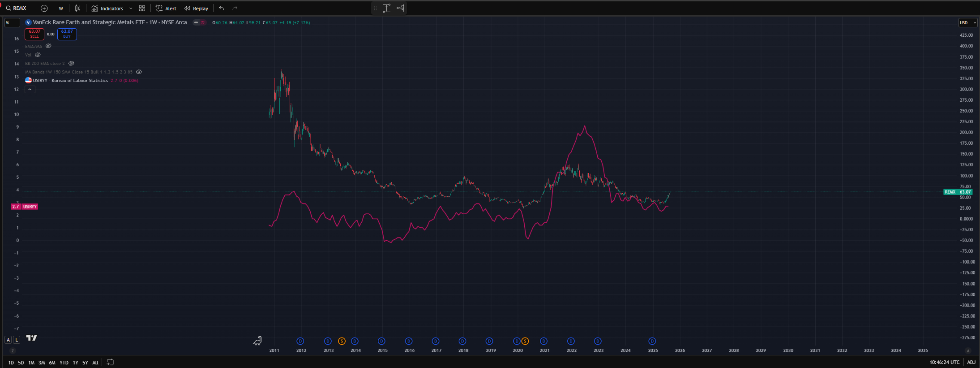980x368 pixels.
Task: Unhide the BB 200 EMA indicator
Action: 71,63
